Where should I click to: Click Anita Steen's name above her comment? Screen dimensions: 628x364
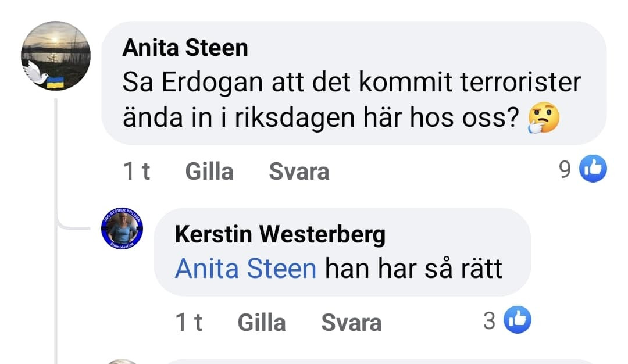click(x=185, y=48)
